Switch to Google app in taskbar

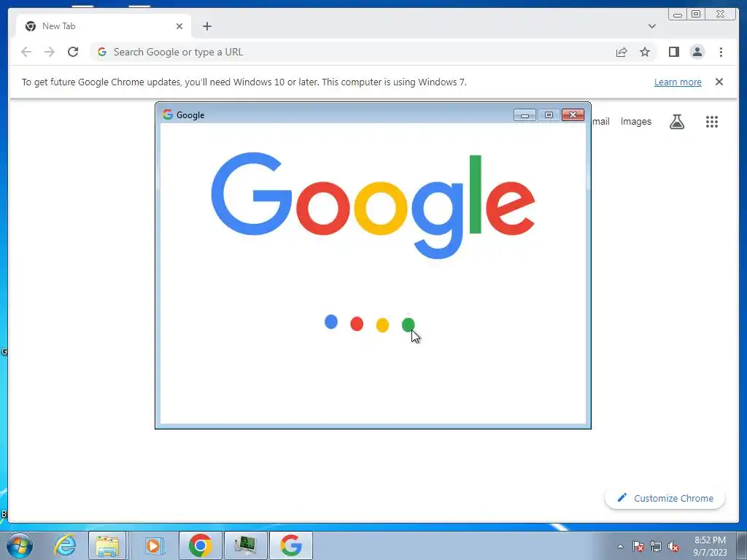pyautogui.click(x=291, y=545)
